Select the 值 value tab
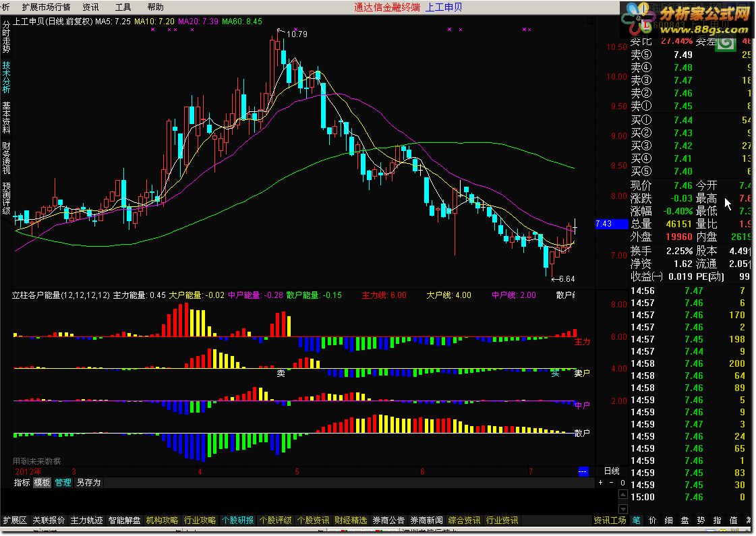This screenshot has width=756, height=536. click(733, 520)
